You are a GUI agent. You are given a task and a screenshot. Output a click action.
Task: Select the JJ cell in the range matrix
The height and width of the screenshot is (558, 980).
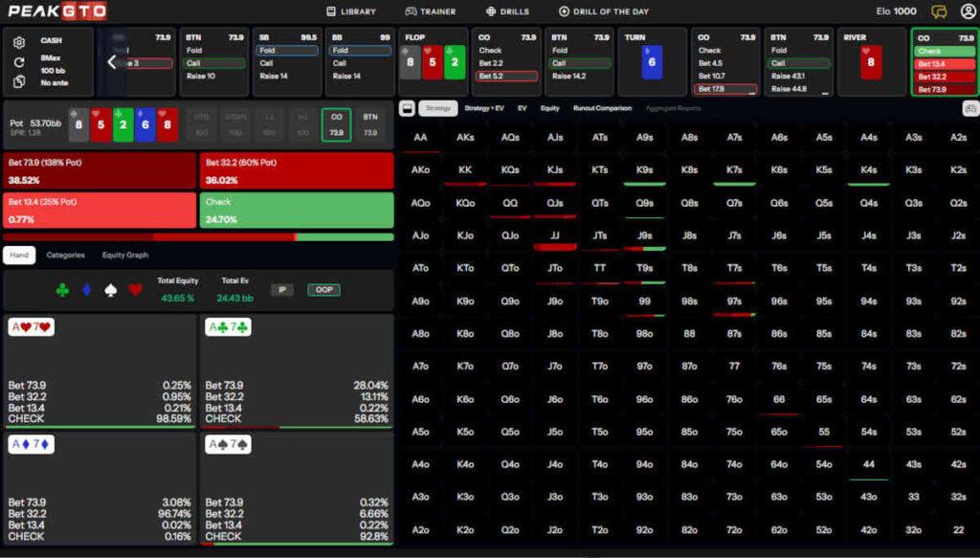click(x=555, y=235)
